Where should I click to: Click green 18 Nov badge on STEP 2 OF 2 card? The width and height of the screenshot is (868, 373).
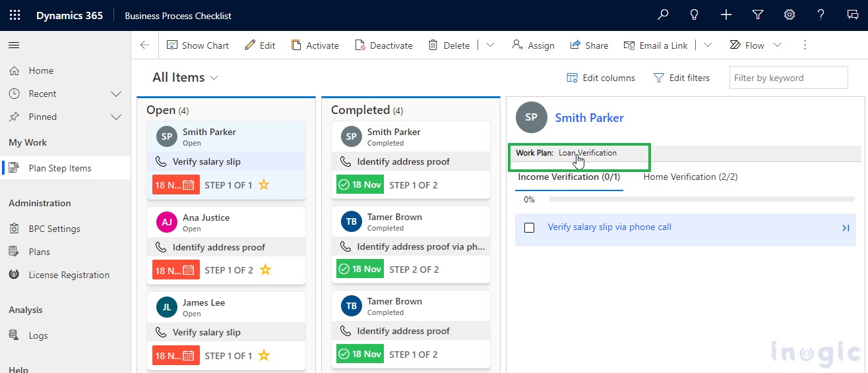[x=360, y=269]
